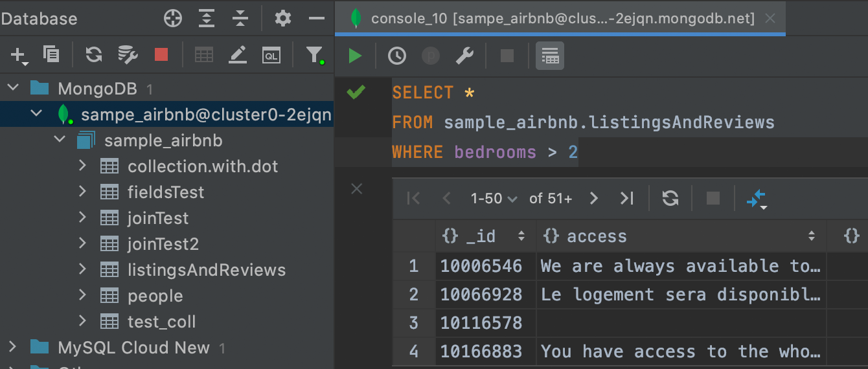Run the query with the green Execute button
The image size is (868, 369).
pyautogui.click(x=355, y=56)
